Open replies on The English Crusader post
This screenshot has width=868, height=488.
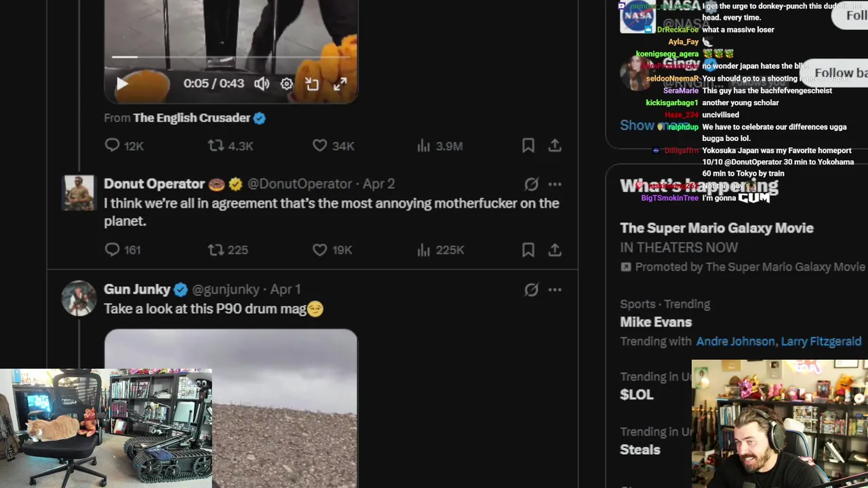click(x=123, y=146)
